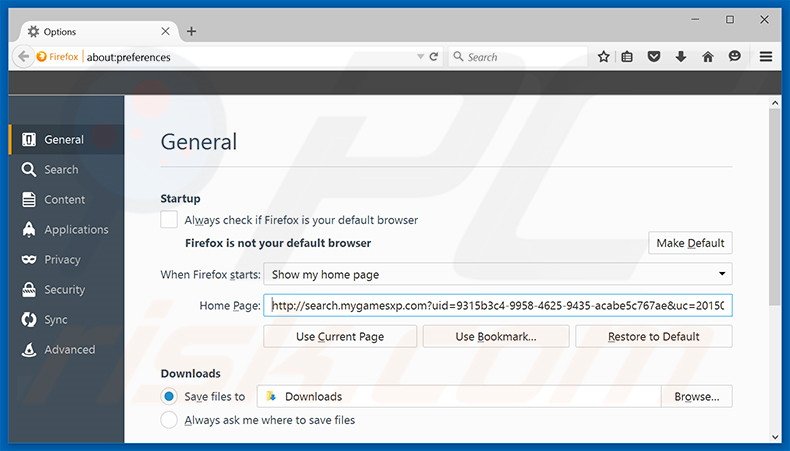Select Always ask where to save radio
Image resolution: width=790 pixels, height=451 pixels.
pos(169,420)
